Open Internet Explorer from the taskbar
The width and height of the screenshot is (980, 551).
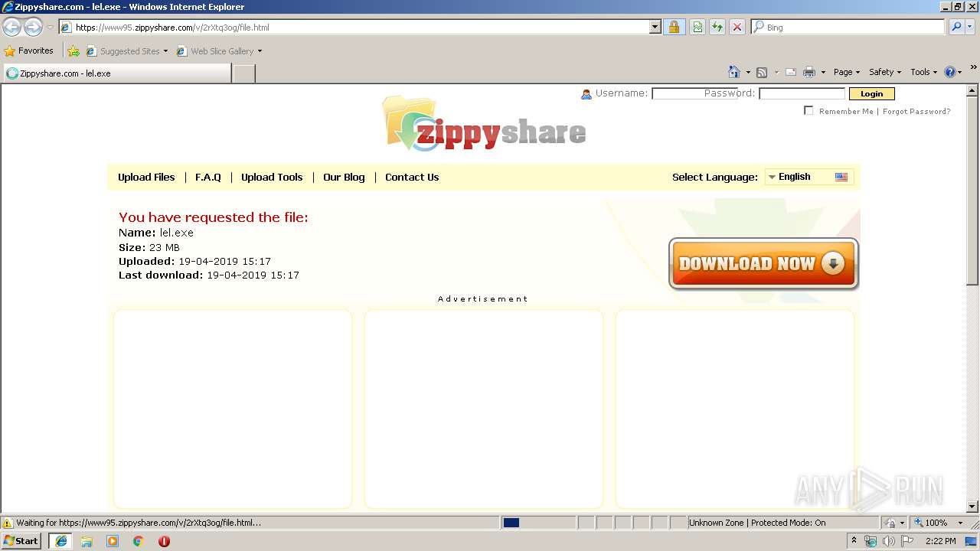(60, 541)
